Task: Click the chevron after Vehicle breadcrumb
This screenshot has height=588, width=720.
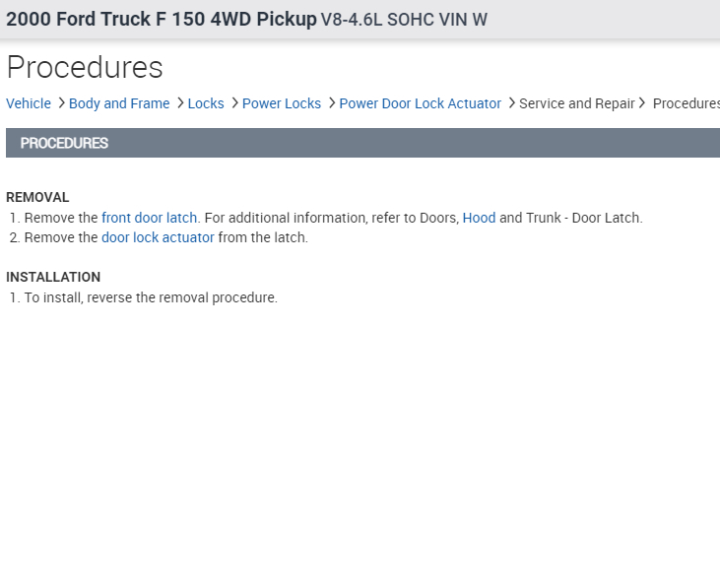Action: coord(61,102)
